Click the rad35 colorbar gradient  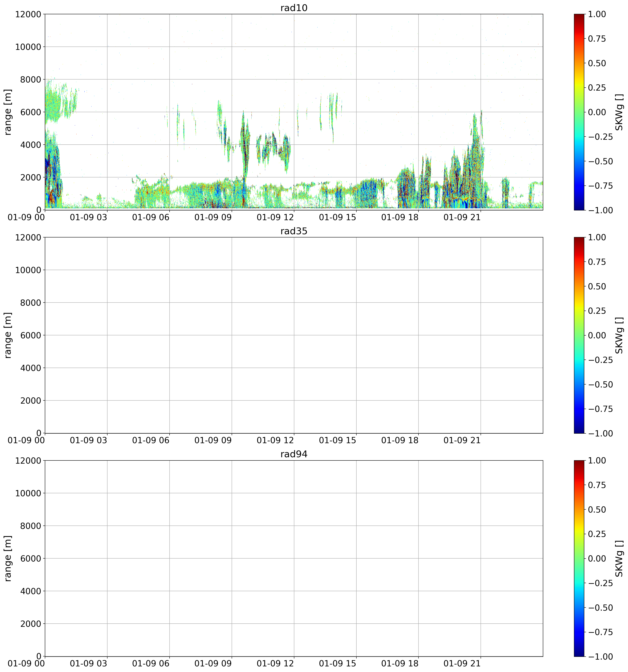point(579,335)
